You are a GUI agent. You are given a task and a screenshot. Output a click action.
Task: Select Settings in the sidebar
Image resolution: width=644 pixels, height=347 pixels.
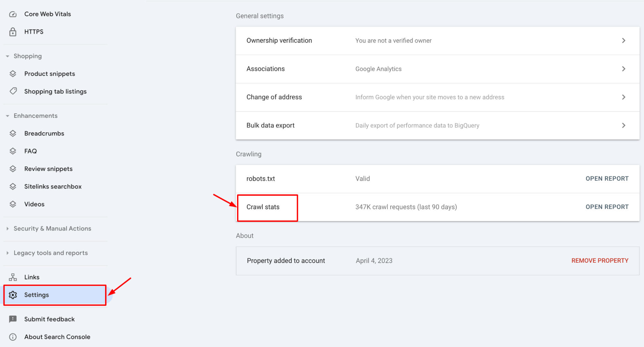tap(55, 295)
